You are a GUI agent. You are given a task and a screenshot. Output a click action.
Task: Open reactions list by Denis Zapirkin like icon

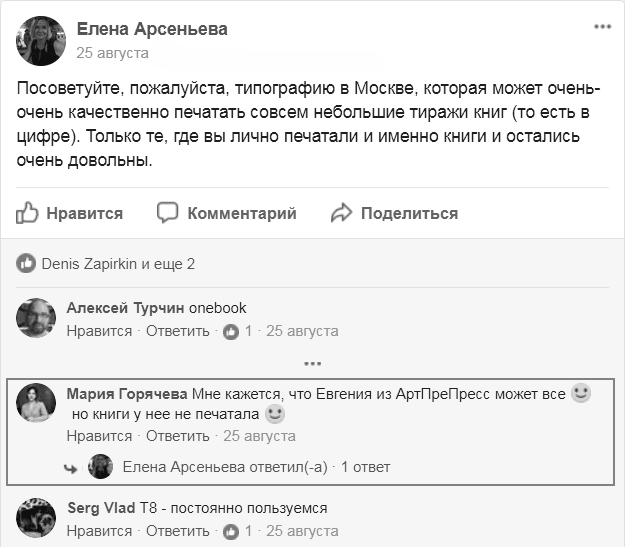pyautogui.click(x=25, y=264)
